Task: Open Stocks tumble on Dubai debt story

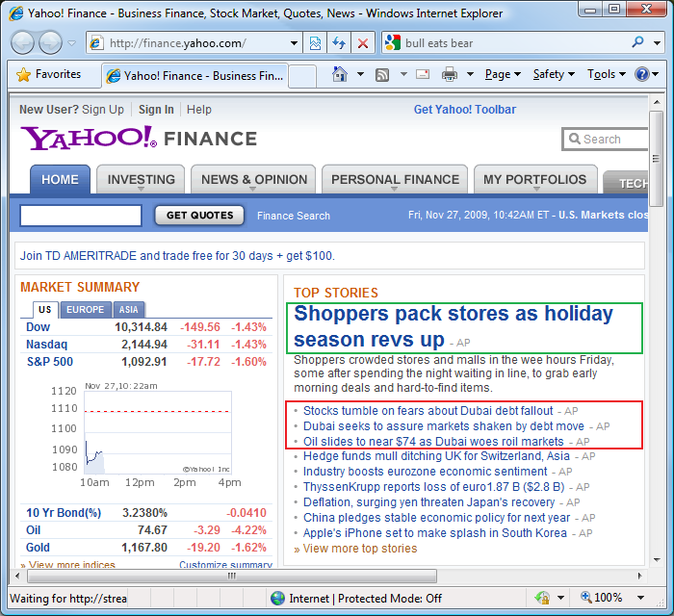Action: click(x=428, y=411)
